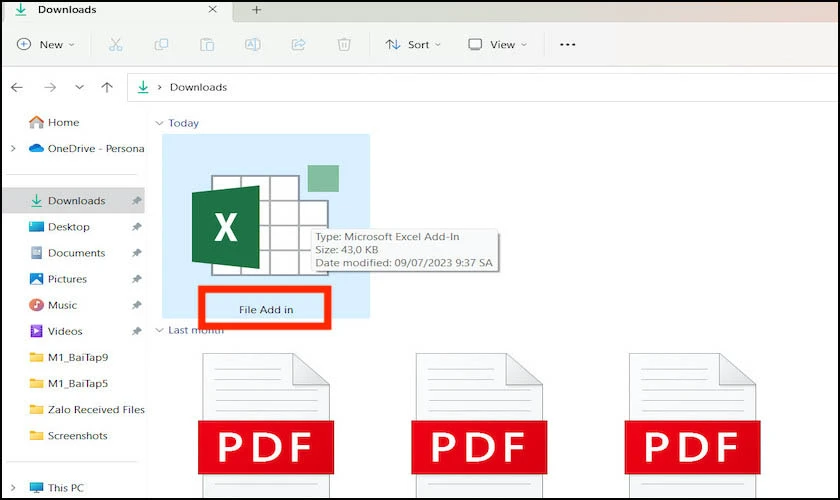The image size is (840, 500).
Task: Open Documents in the sidebar
Action: point(68,253)
